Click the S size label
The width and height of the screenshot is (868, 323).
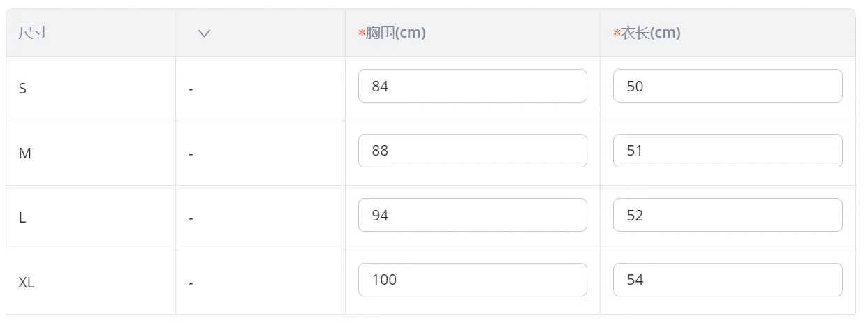coord(22,89)
